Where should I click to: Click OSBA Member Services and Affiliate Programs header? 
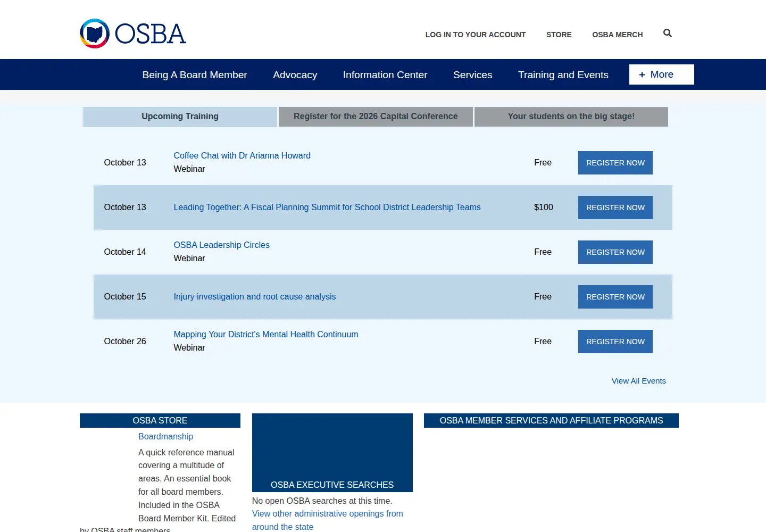(551, 420)
